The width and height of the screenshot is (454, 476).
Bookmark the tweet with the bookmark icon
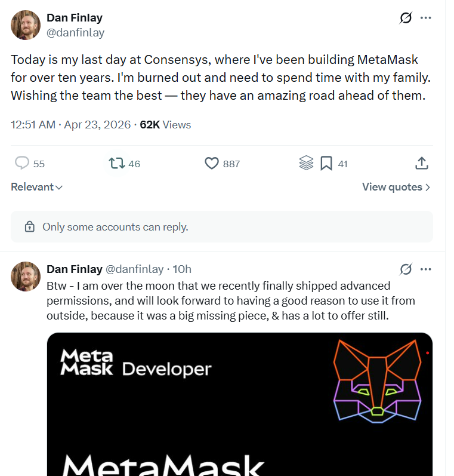(326, 163)
